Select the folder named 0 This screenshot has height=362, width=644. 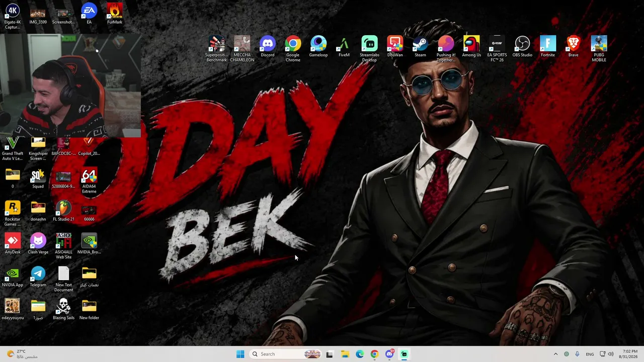click(13, 178)
